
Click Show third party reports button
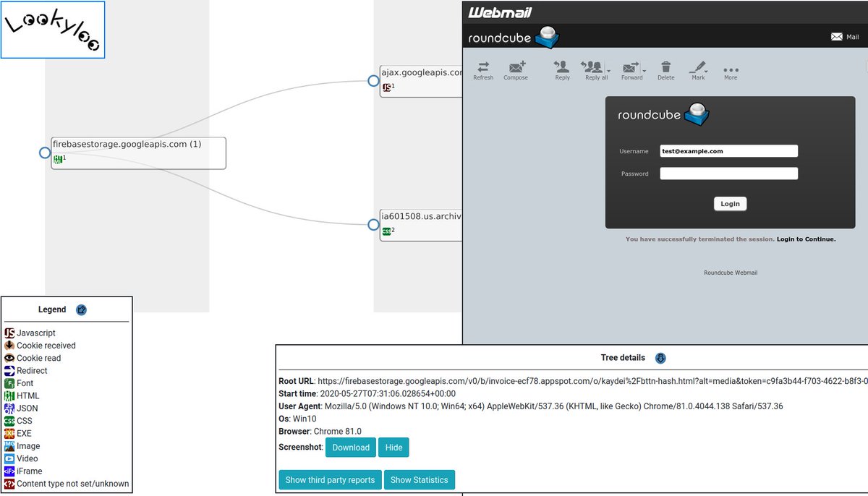(330, 479)
